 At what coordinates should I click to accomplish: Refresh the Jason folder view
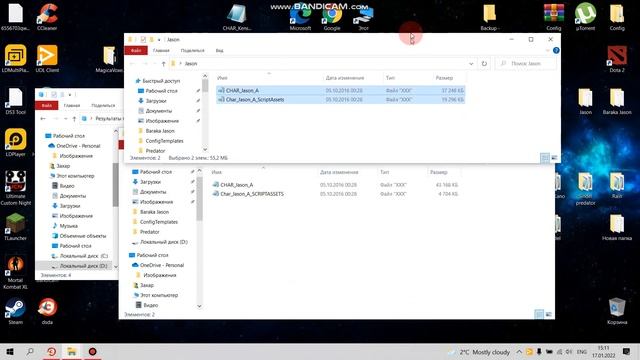pos(484,64)
